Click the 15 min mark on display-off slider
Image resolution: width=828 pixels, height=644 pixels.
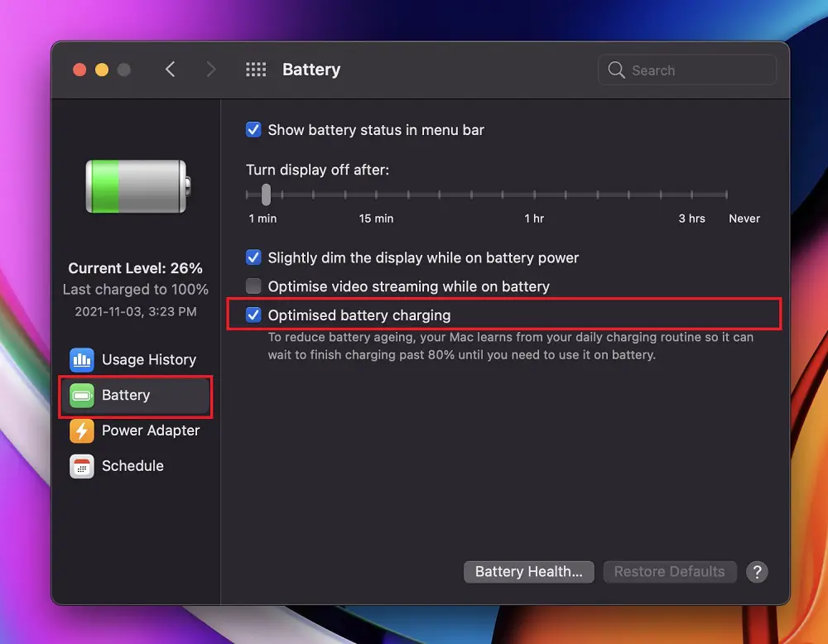pyautogui.click(x=377, y=195)
